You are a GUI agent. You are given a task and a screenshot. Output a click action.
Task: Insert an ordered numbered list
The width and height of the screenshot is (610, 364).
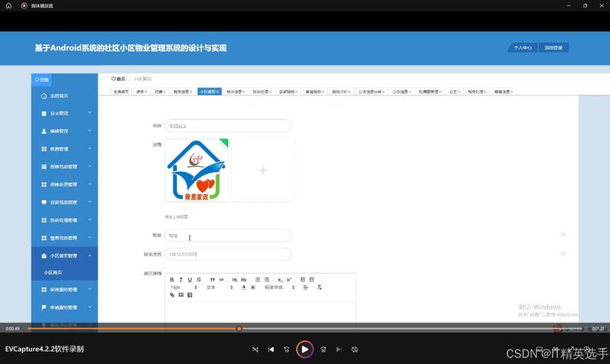point(258,280)
